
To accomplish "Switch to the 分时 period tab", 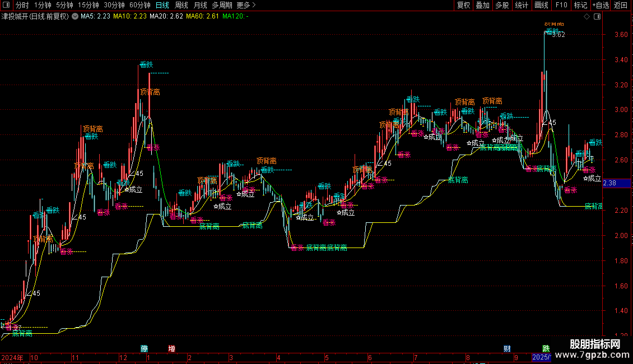I will 22,5.
